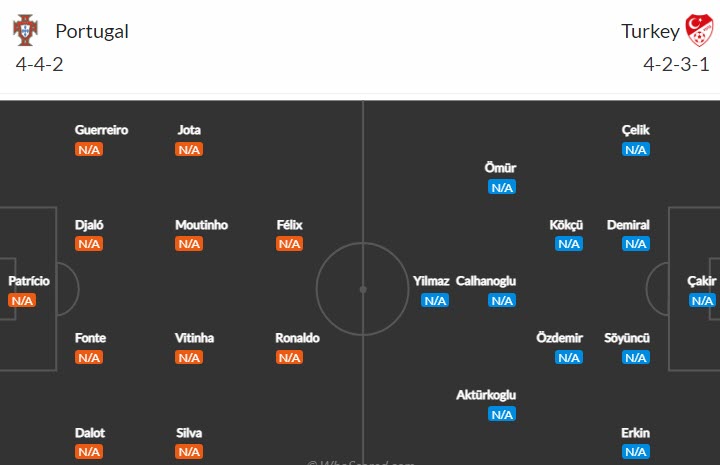Click Ronaldo's N/A rating badge
This screenshot has width=720, height=465.
(289, 357)
